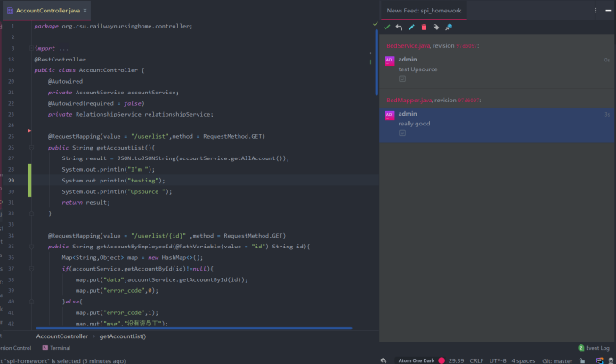
Task: Click the pink theme color dot in status bar
Action: (442, 360)
